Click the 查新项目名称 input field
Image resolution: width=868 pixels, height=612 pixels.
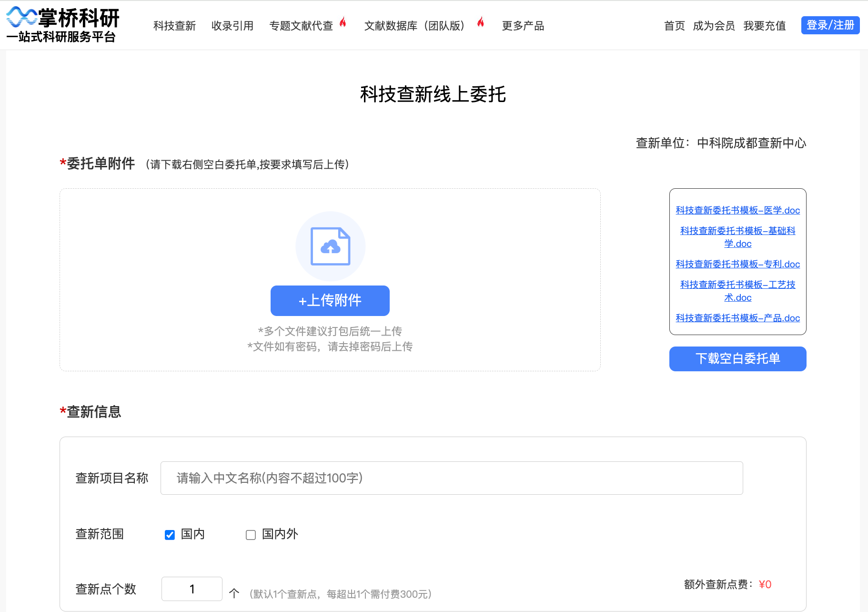coord(452,478)
